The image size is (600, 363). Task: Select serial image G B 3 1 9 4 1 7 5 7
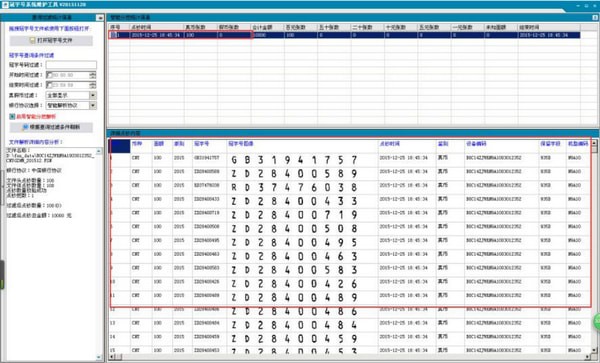coord(294,160)
